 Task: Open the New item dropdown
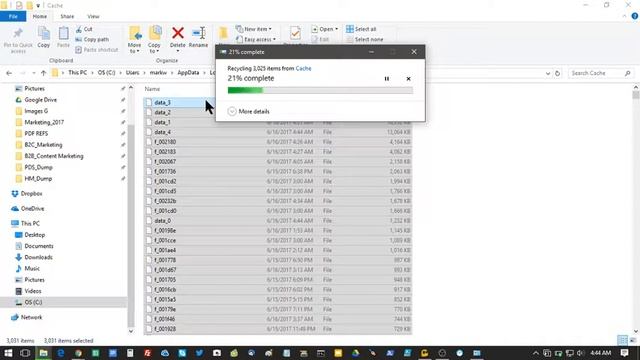coord(254,29)
